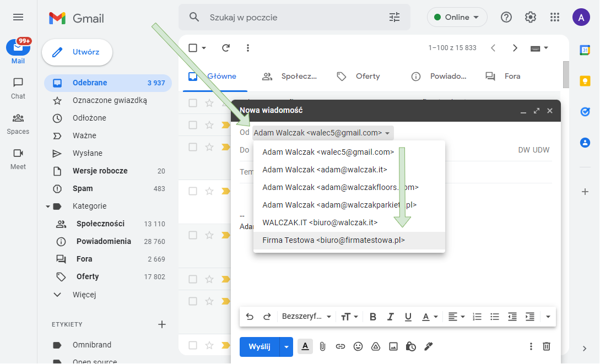Discard draft with the trash icon
The image size is (600, 364).
(x=547, y=346)
